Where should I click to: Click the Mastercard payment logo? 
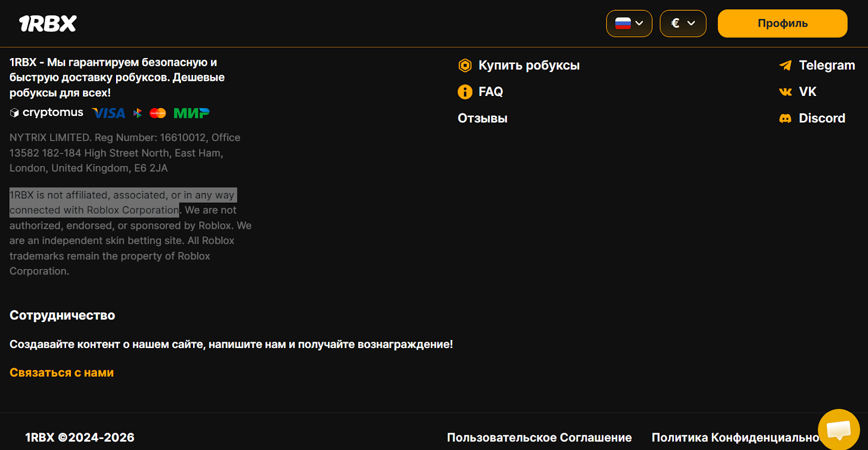click(x=158, y=113)
